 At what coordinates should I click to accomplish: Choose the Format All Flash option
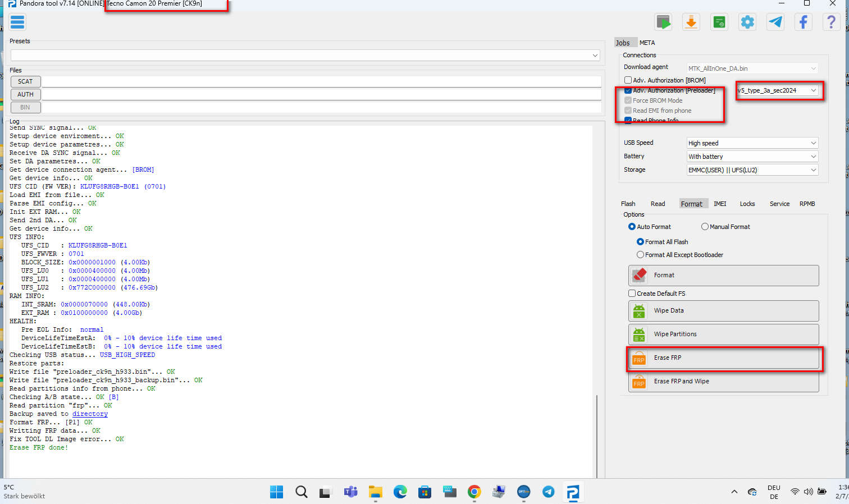(640, 242)
